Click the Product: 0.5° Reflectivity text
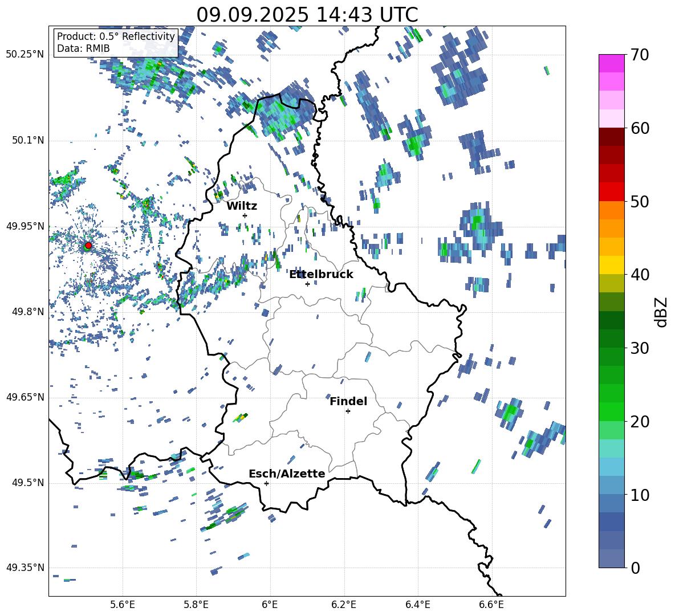Viewport: 675px width, 616px height. pos(116,36)
